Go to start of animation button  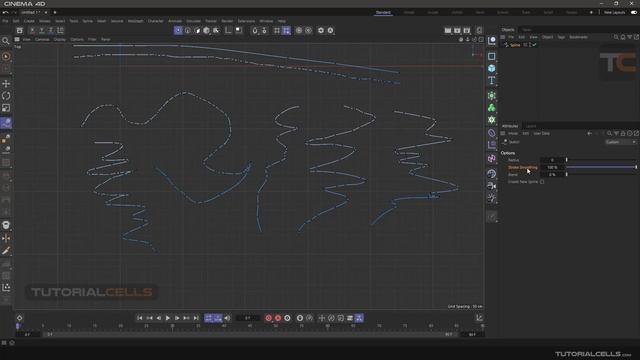140,318
